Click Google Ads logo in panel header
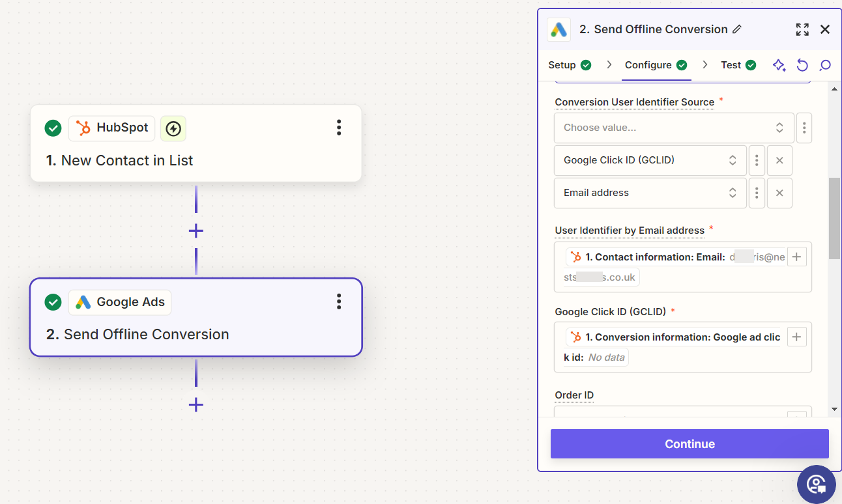The image size is (842, 504). (x=559, y=29)
